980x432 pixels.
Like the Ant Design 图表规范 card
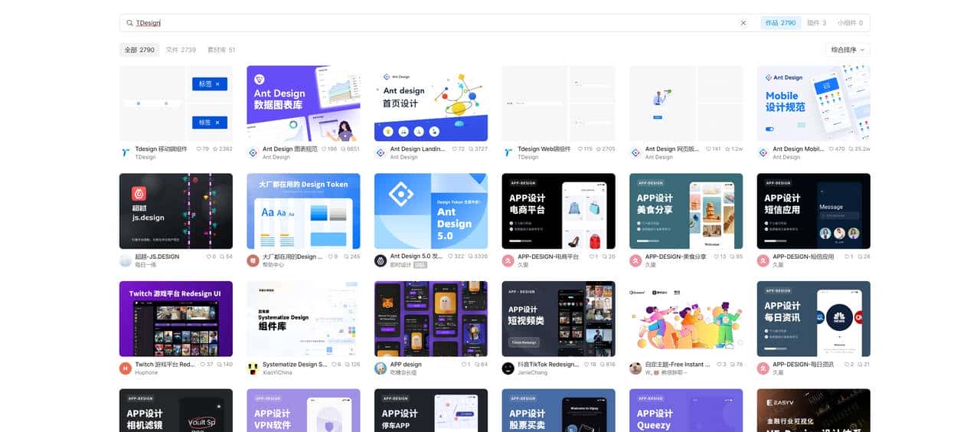tap(329, 149)
